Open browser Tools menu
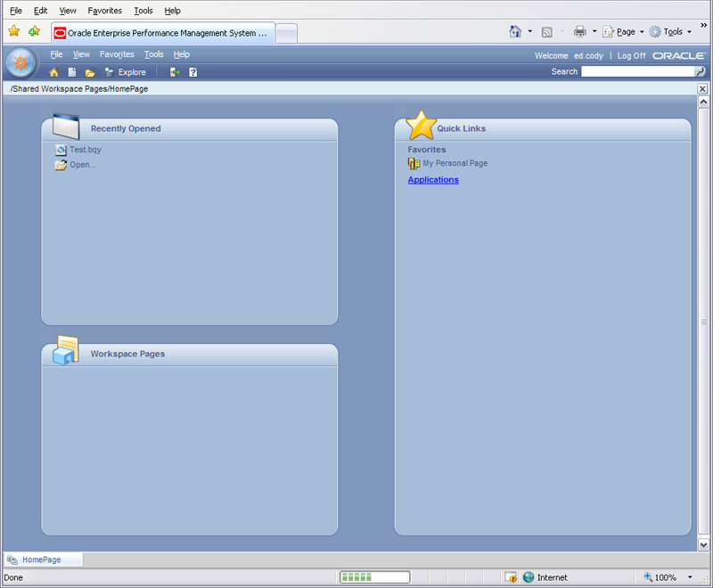 [143, 11]
